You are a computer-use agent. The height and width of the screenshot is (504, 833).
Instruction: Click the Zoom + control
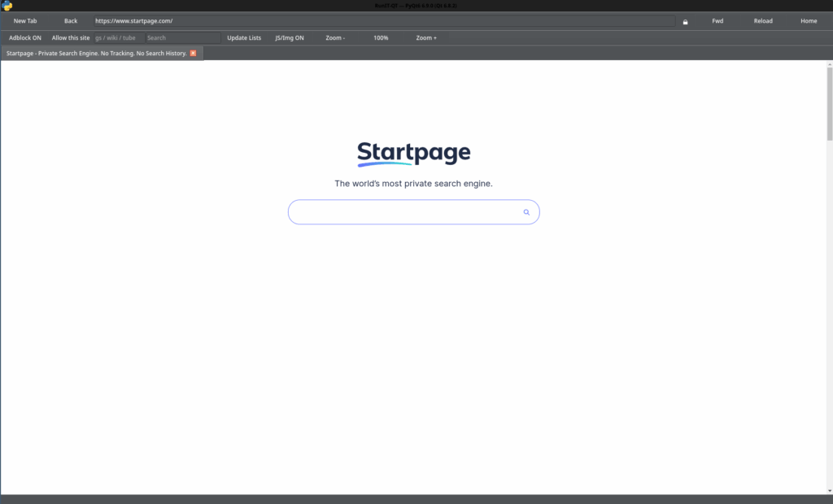426,37
